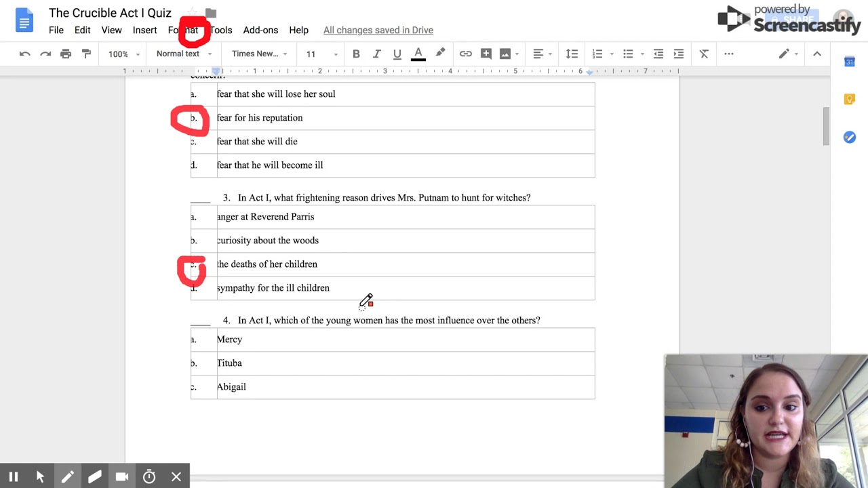Open the More toolbar options ellipsis

729,54
